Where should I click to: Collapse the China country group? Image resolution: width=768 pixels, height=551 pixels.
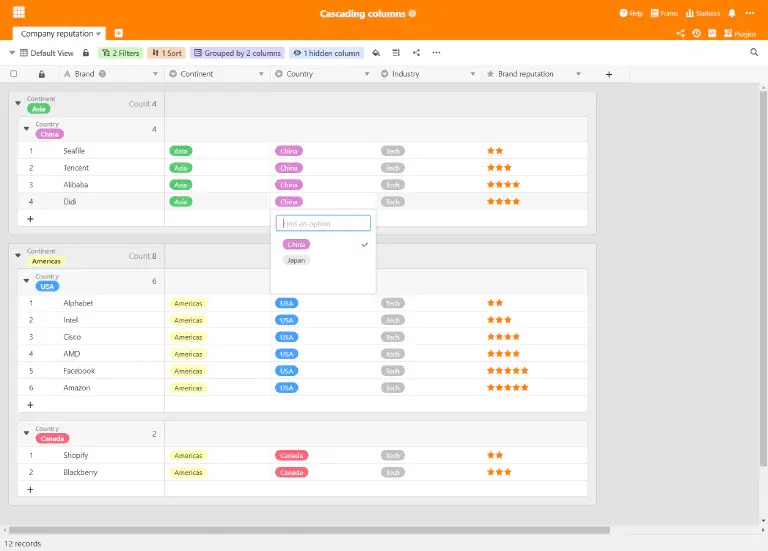tap(26, 128)
